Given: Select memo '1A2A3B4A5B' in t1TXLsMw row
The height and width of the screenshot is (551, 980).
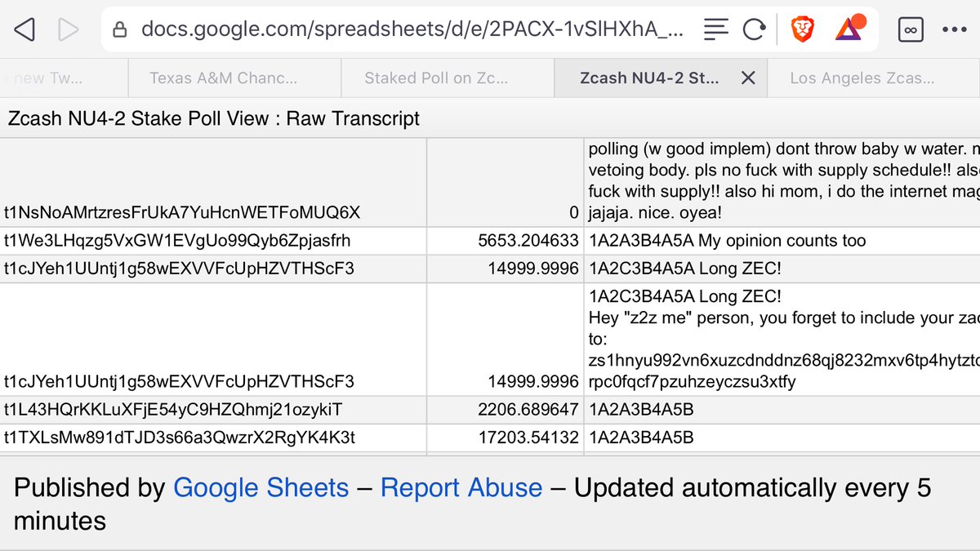Looking at the screenshot, I should click(641, 438).
